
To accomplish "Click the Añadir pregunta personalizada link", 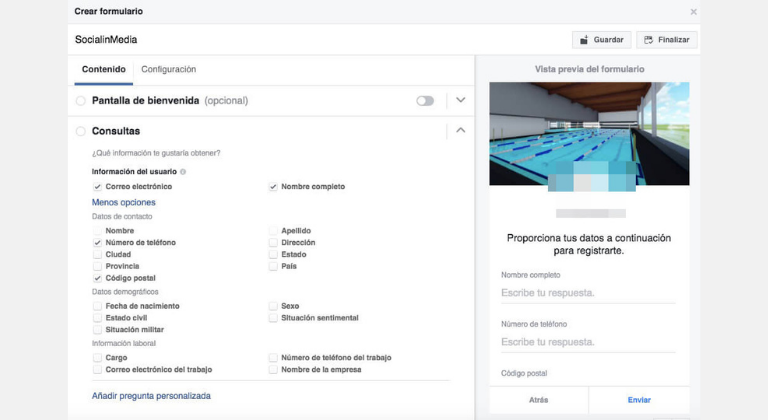I will click(x=151, y=396).
